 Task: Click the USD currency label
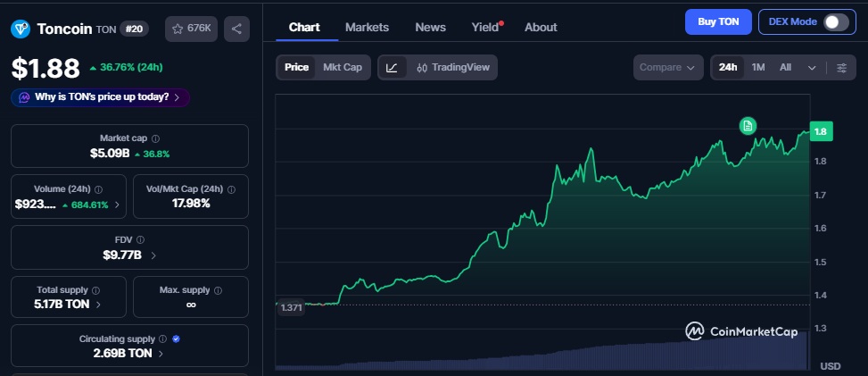(x=830, y=366)
